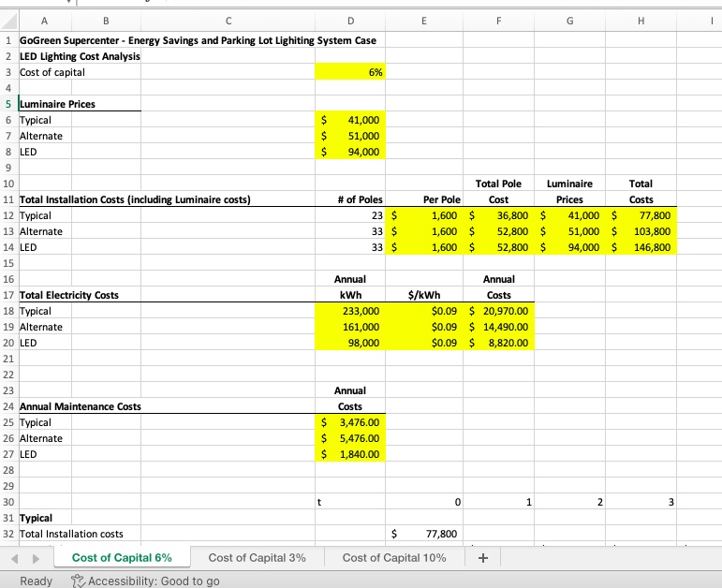Select row 3 header
The image size is (722, 588).
pyautogui.click(x=8, y=72)
